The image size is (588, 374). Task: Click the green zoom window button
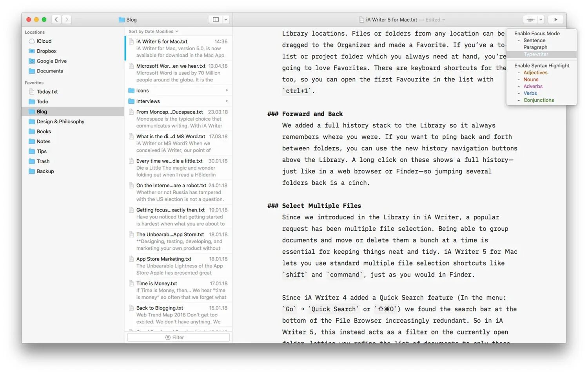coord(44,20)
